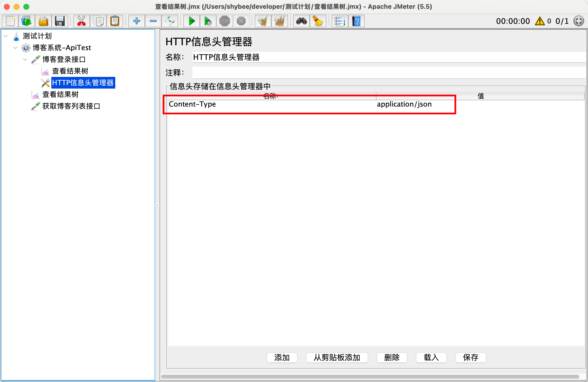
Task: Select 博客登录接口 sampler
Action: tap(64, 59)
